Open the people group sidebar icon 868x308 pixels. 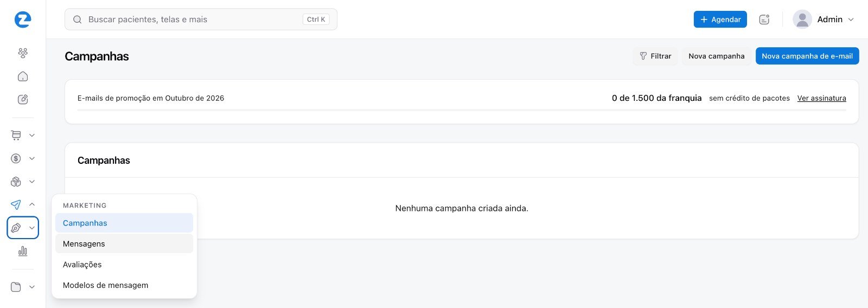pyautogui.click(x=23, y=53)
